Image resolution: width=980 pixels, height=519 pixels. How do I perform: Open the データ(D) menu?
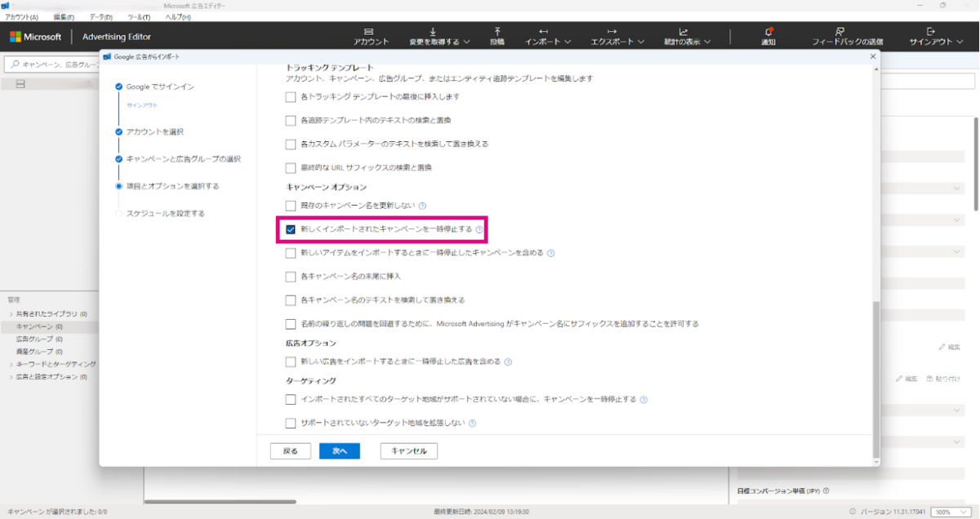click(x=101, y=17)
